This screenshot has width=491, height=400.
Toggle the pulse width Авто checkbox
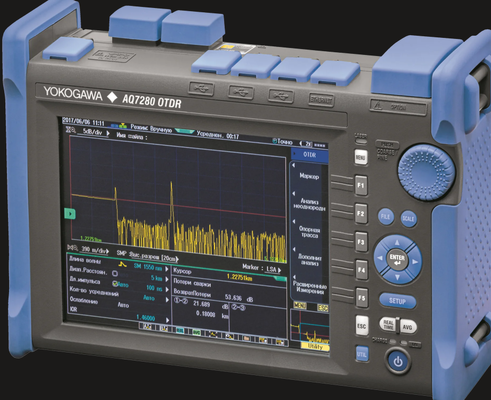pos(116,284)
